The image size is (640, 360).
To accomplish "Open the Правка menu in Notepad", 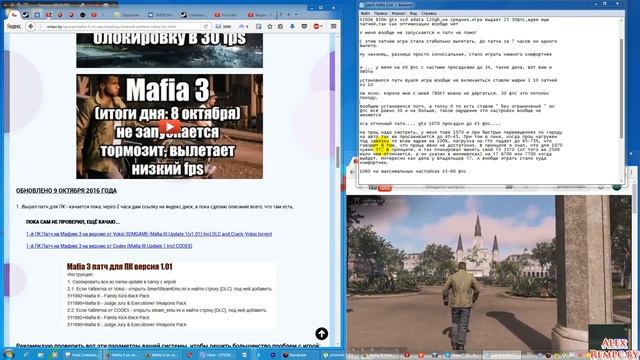I will [x=380, y=13].
